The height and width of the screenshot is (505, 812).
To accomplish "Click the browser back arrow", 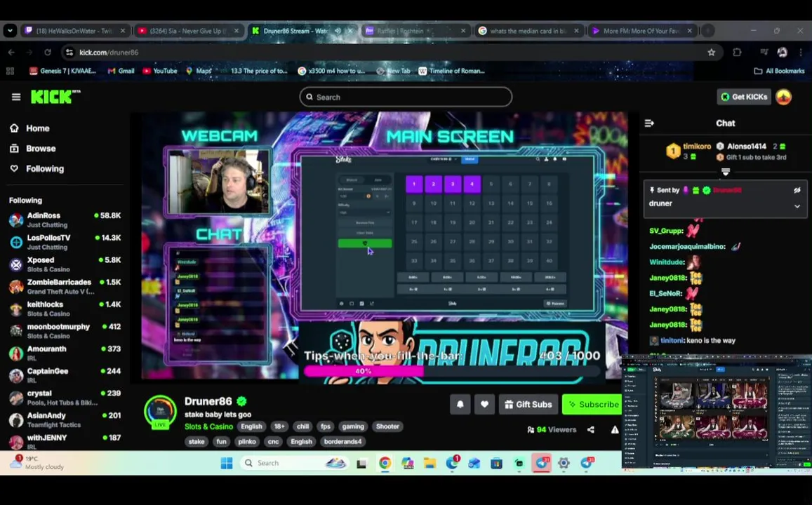I will [11, 53].
